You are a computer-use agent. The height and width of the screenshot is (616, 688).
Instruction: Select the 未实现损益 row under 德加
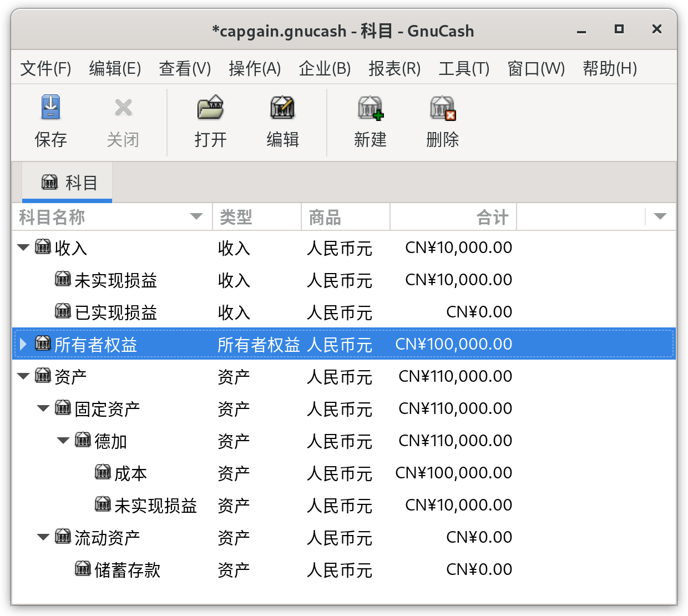click(343, 505)
